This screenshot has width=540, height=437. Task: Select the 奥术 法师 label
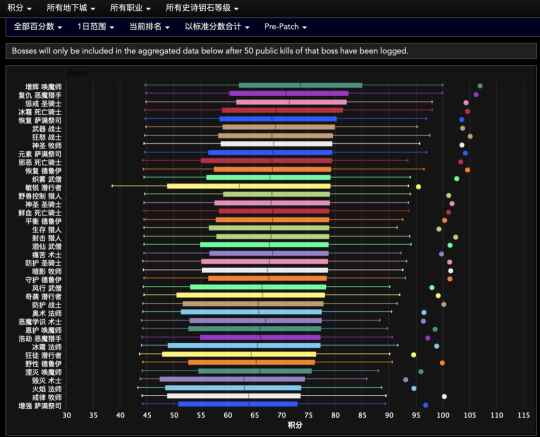pyautogui.click(x=47, y=314)
